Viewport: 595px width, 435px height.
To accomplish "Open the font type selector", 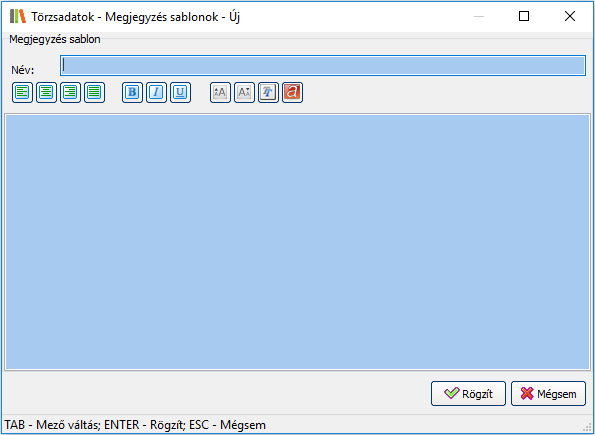I will [x=268, y=93].
